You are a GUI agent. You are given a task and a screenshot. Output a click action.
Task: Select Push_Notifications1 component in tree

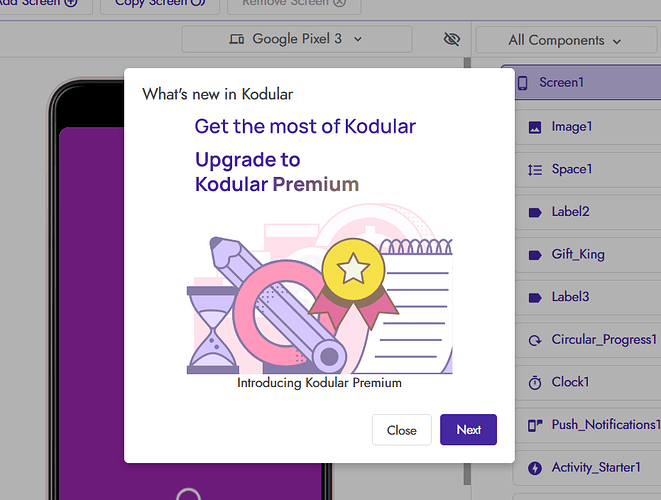(x=588, y=425)
